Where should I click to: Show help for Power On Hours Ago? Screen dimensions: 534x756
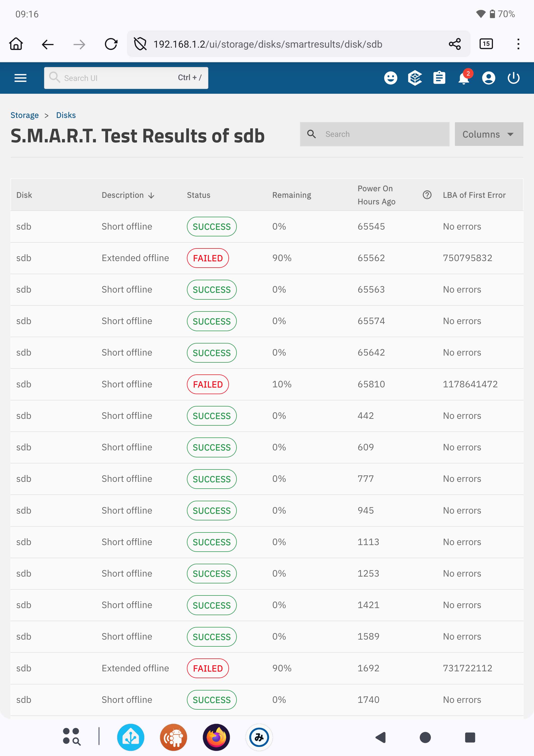pos(427,195)
